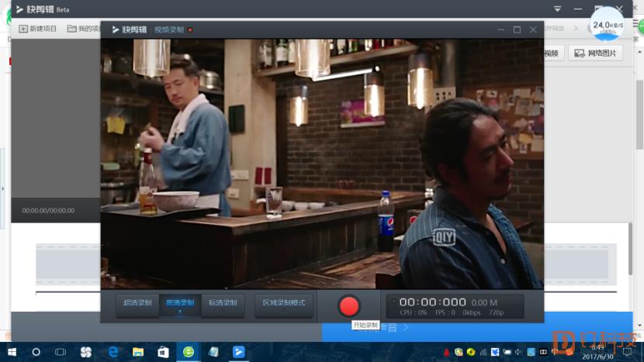Open Microsoft Edge from the taskbar

coord(113,352)
